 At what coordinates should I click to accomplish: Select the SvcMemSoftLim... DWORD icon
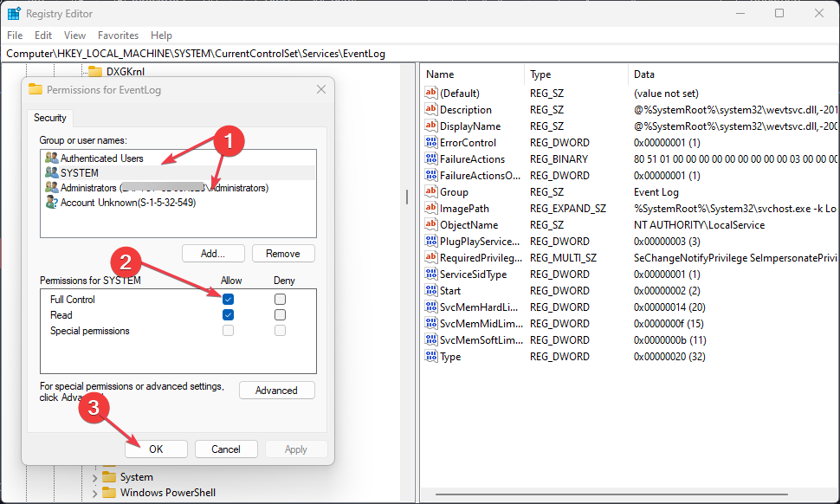(430, 340)
